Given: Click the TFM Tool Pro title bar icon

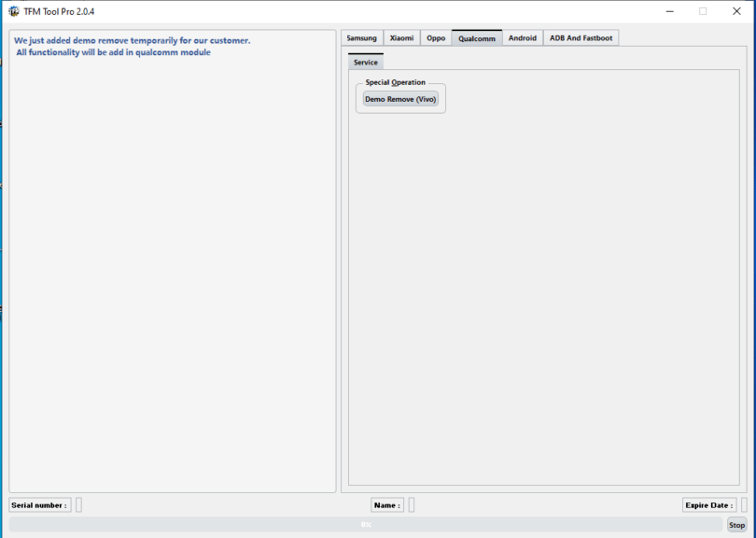Looking at the screenshot, I should point(14,11).
